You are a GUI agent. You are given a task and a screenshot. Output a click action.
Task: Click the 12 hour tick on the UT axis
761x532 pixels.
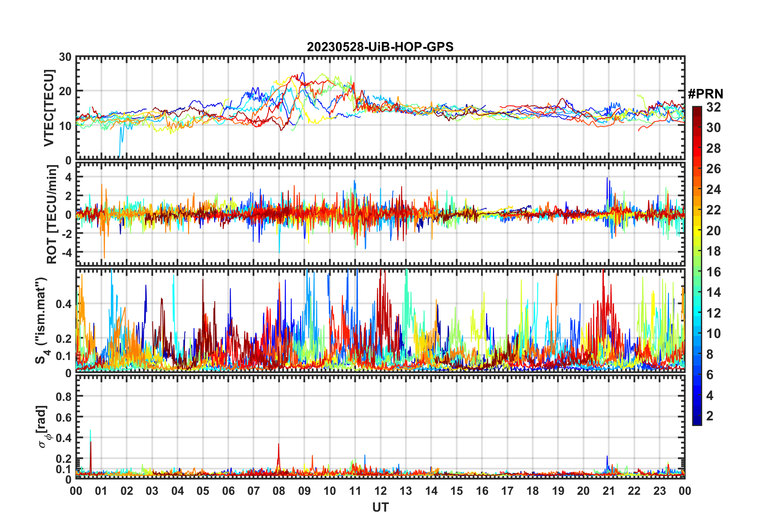pyautogui.click(x=380, y=491)
